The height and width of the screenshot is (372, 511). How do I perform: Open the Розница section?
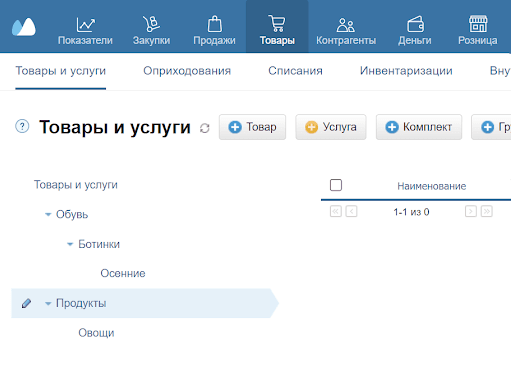click(x=478, y=31)
